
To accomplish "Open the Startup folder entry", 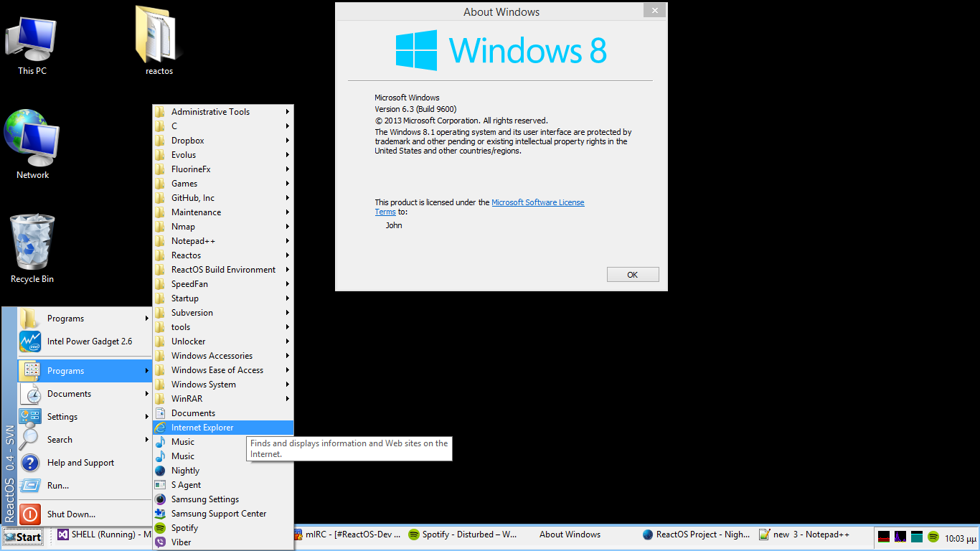I will [223, 298].
